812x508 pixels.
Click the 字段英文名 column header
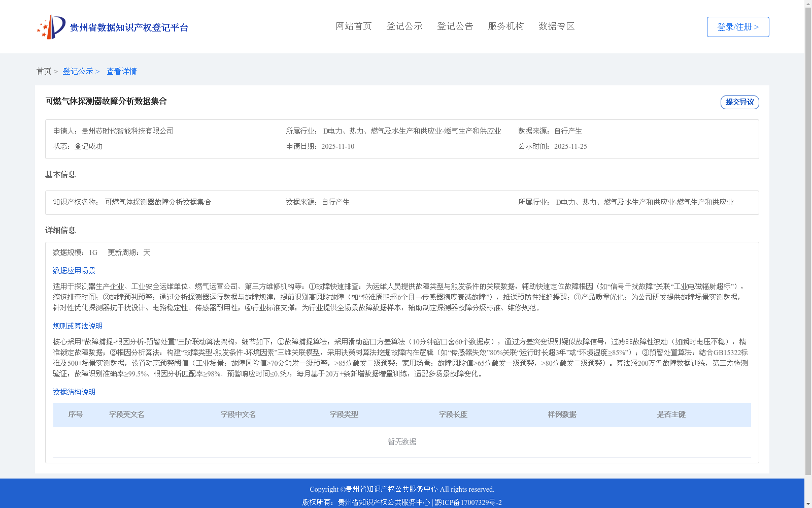click(126, 415)
